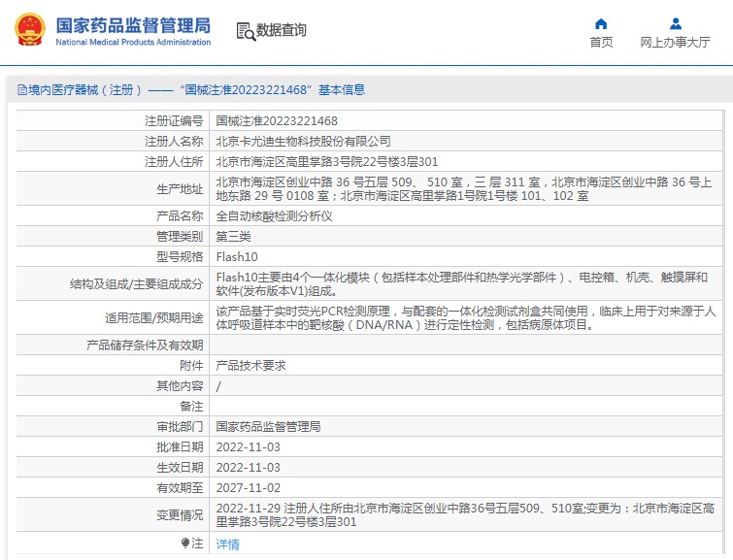
Task: Click the 生产地址 row label
Action: point(180,189)
